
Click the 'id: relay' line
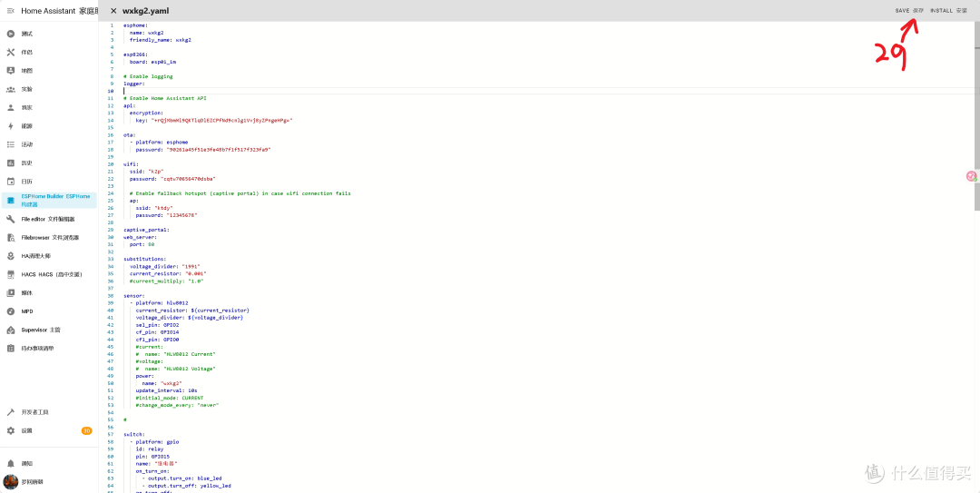click(150, 449)
